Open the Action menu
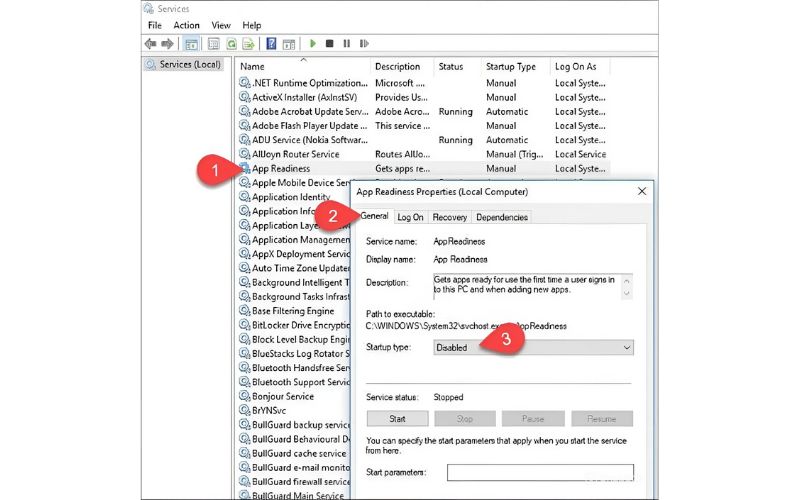 (x=187, y=25)
